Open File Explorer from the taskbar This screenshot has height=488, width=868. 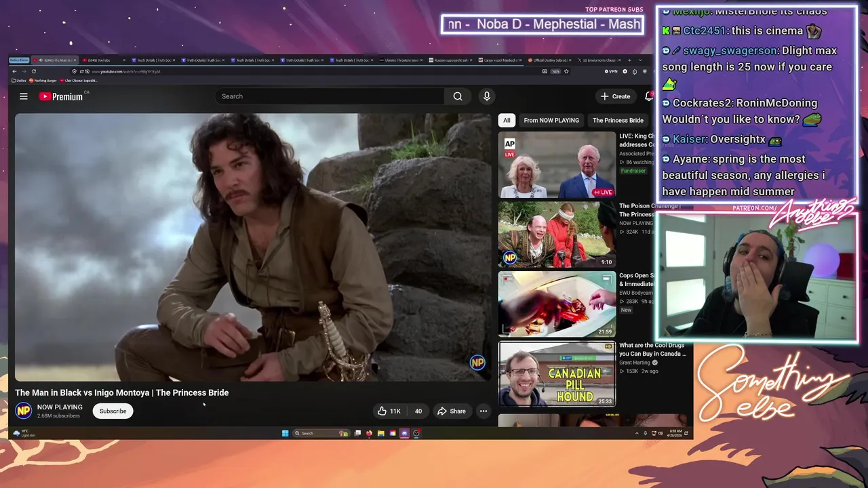[x=381, y=433]
